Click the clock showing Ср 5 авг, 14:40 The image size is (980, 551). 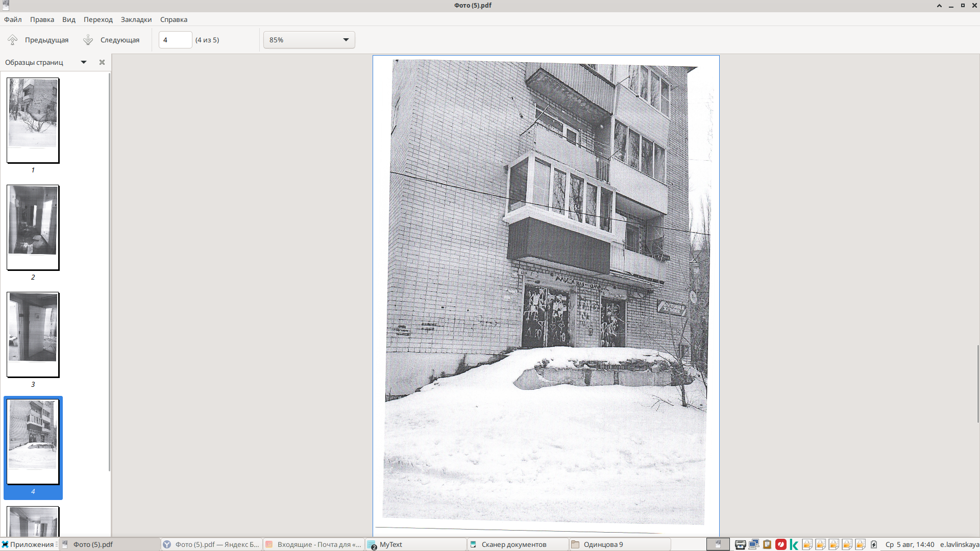(x=910, y=544)
